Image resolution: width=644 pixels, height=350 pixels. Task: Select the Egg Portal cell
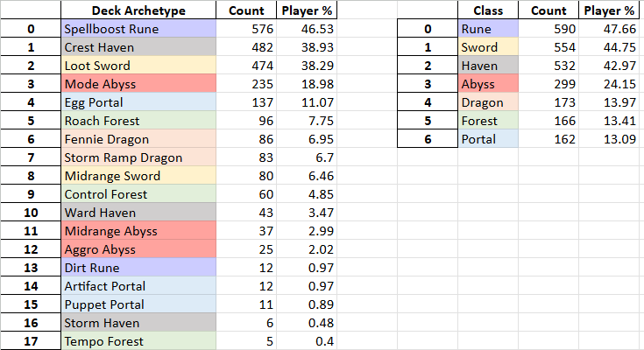(138, 102)
